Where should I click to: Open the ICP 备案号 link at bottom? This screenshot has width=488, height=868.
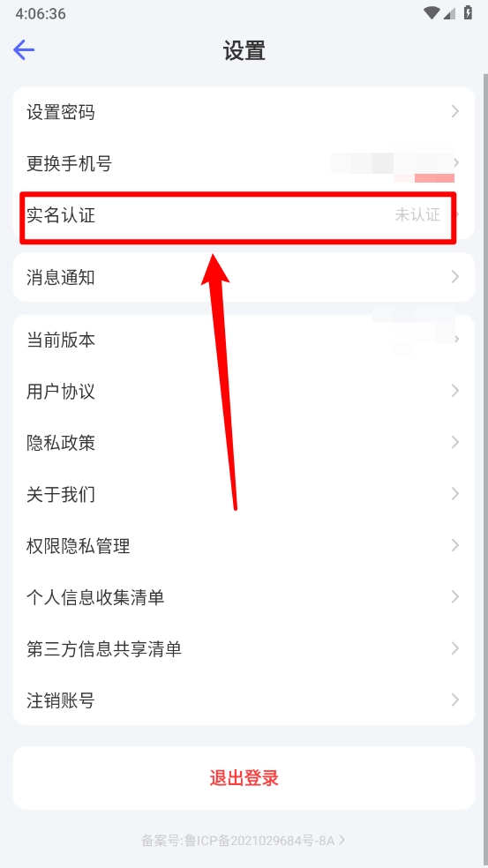coord(244,841)
